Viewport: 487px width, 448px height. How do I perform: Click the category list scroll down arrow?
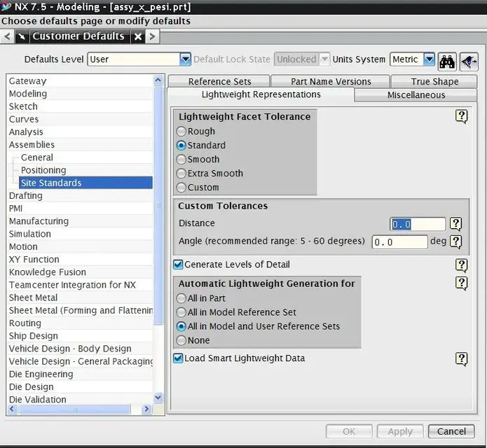pyautogui.click(x=158, y=398)
